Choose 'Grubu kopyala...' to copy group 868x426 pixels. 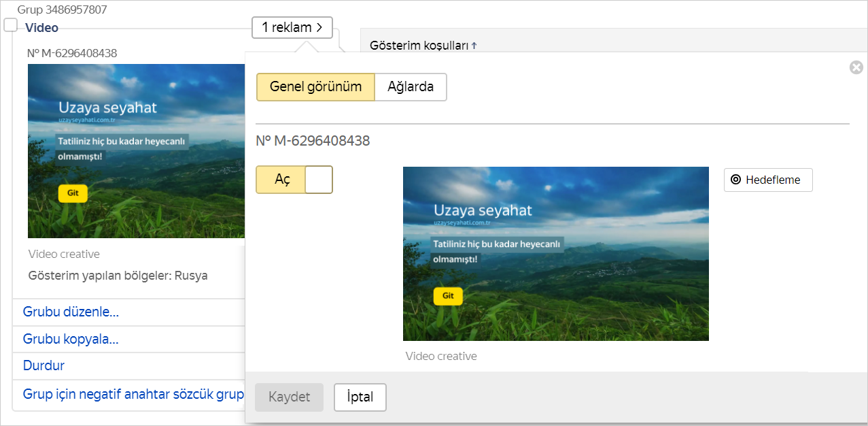71,339
